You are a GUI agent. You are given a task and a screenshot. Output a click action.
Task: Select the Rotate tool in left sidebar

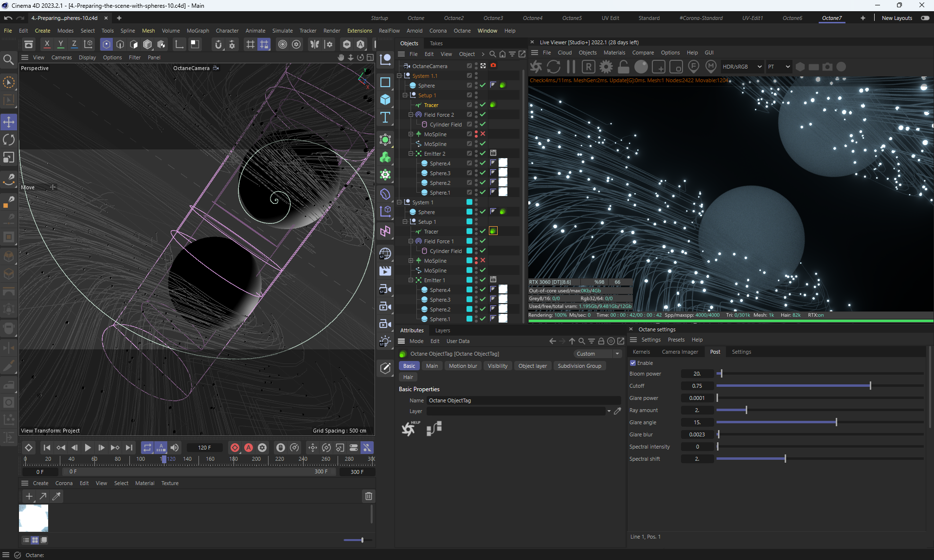pyautogui.click(x=9, y=140)
